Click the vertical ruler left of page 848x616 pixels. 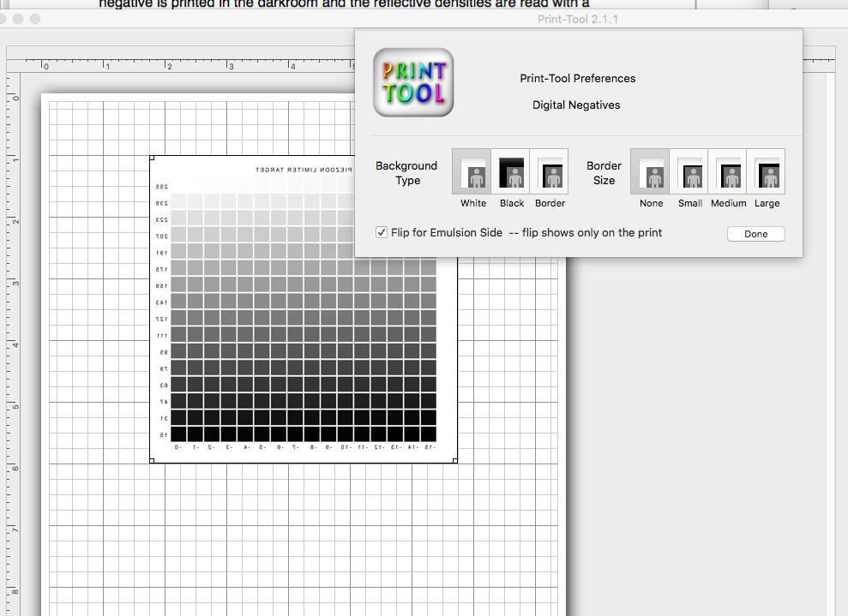pos(15,343)
